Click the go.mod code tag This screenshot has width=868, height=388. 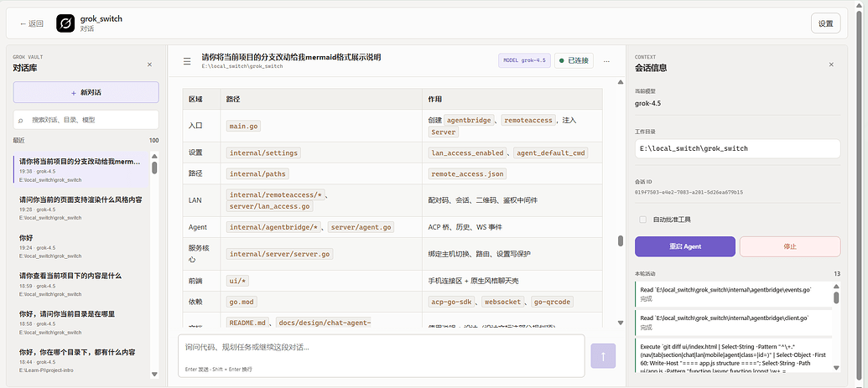click(x=242, y=303)
